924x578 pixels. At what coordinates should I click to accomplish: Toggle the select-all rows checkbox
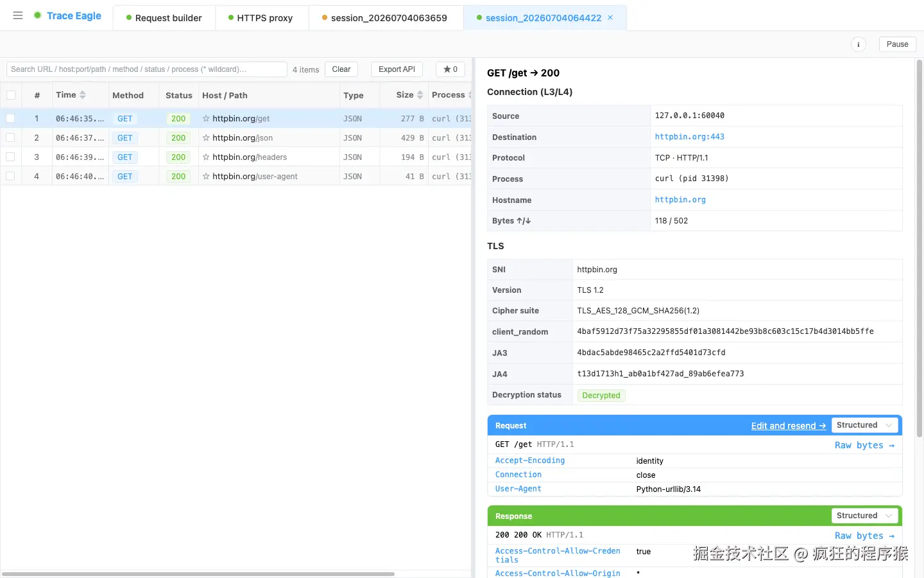(x=11, y=95)
